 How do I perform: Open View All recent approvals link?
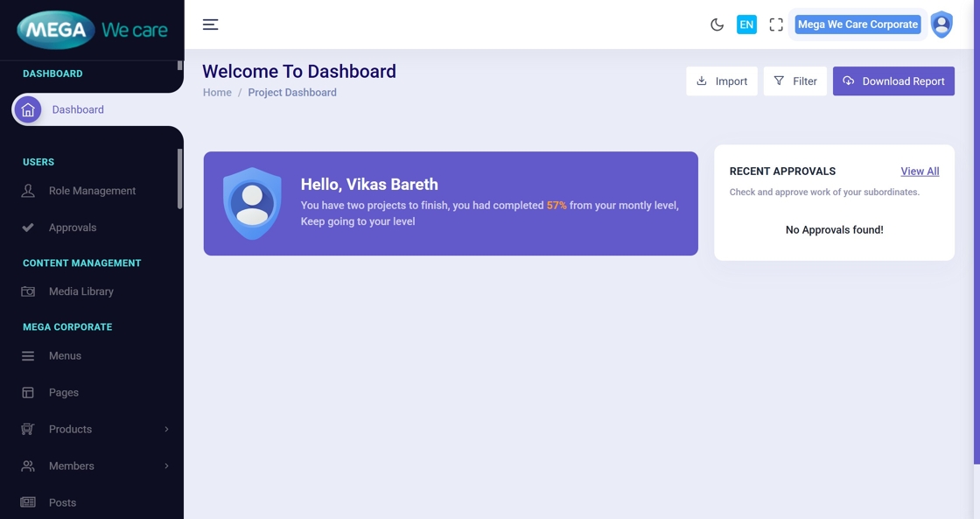point(920,172)
